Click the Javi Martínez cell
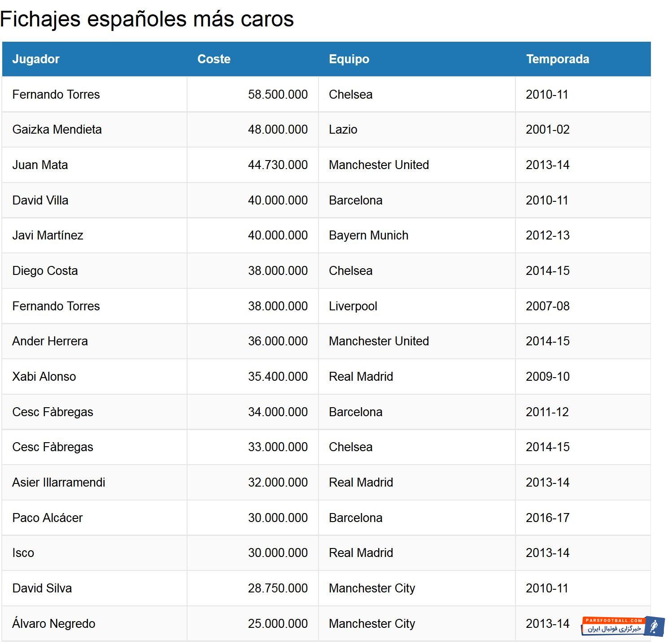The width and height of the screenshot is (672, 644). tap(48, 235)
